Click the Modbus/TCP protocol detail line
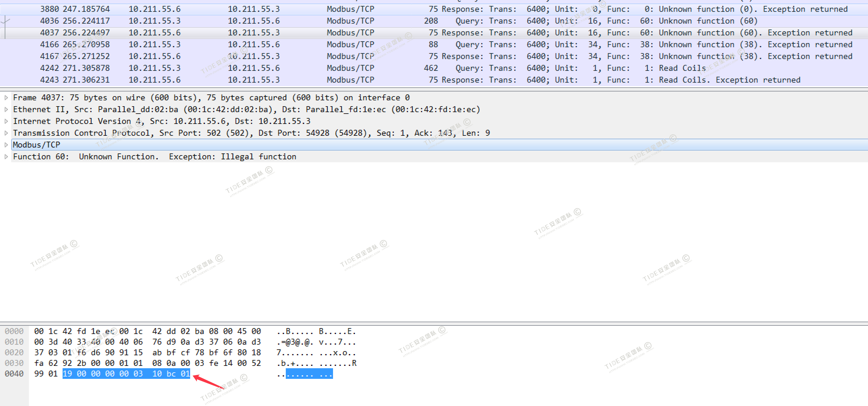868x406 pixels. (x=36, y=145)
